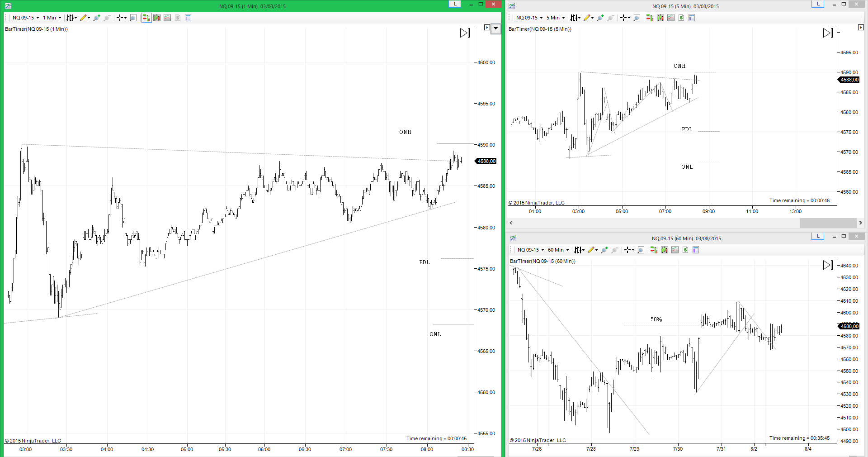Open Indicators icon in 5 Min chart
868x457 pixels.
671,18
